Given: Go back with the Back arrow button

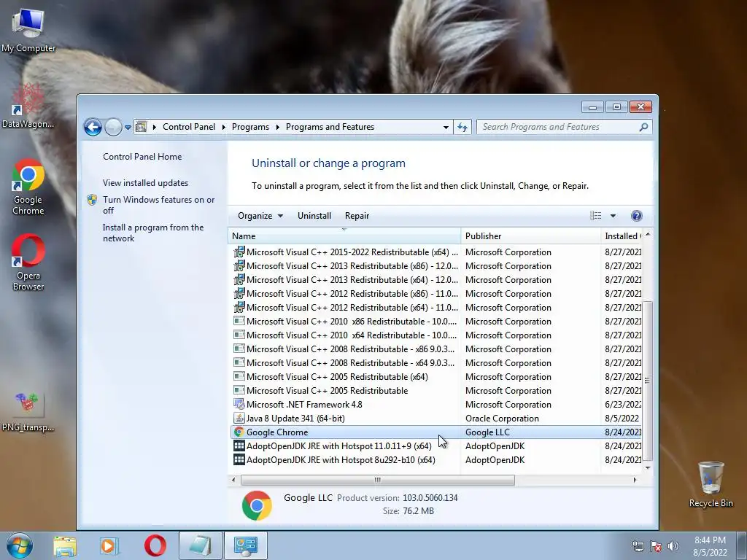Looking at the screenshot, I should point(93,127).
